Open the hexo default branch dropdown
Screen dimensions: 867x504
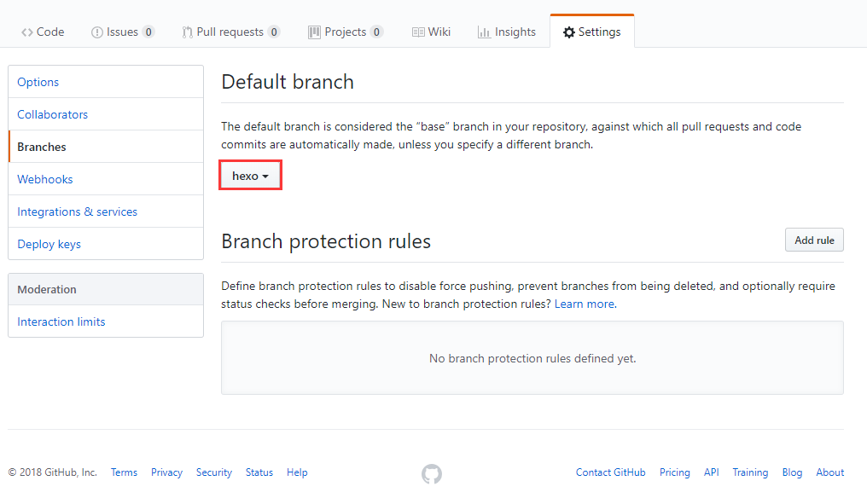250,176
